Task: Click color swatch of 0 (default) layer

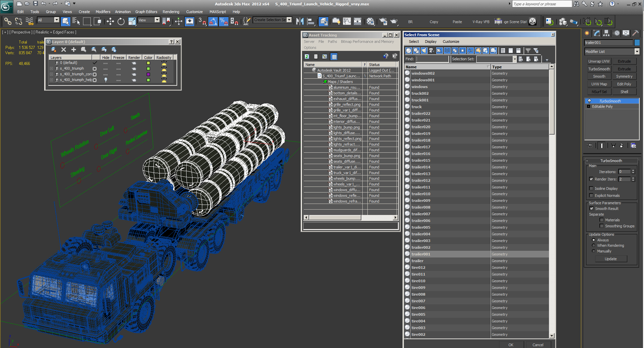Action: [148, 63]
